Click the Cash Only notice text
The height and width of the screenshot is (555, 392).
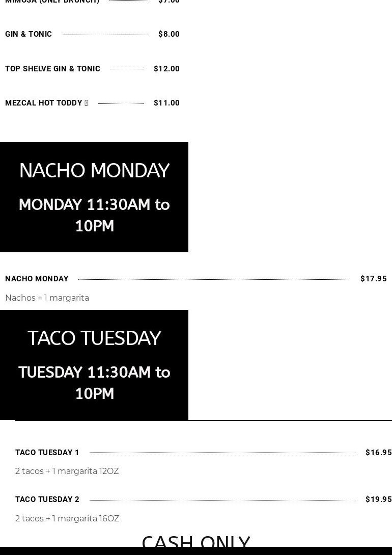click(196, 541)
